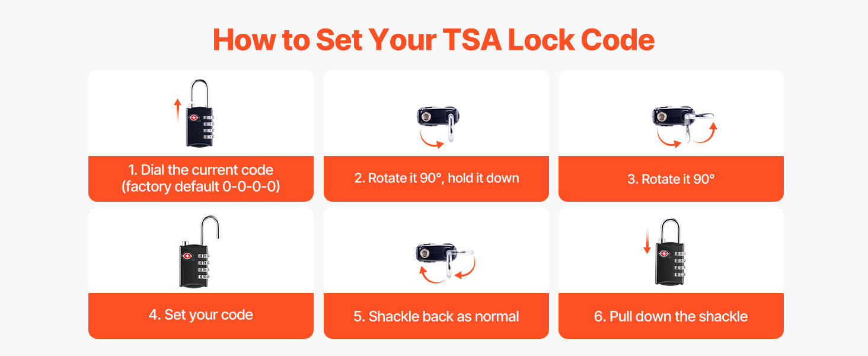
Task: Click the "4. Set your code" caption
Action: click(200, 315)
